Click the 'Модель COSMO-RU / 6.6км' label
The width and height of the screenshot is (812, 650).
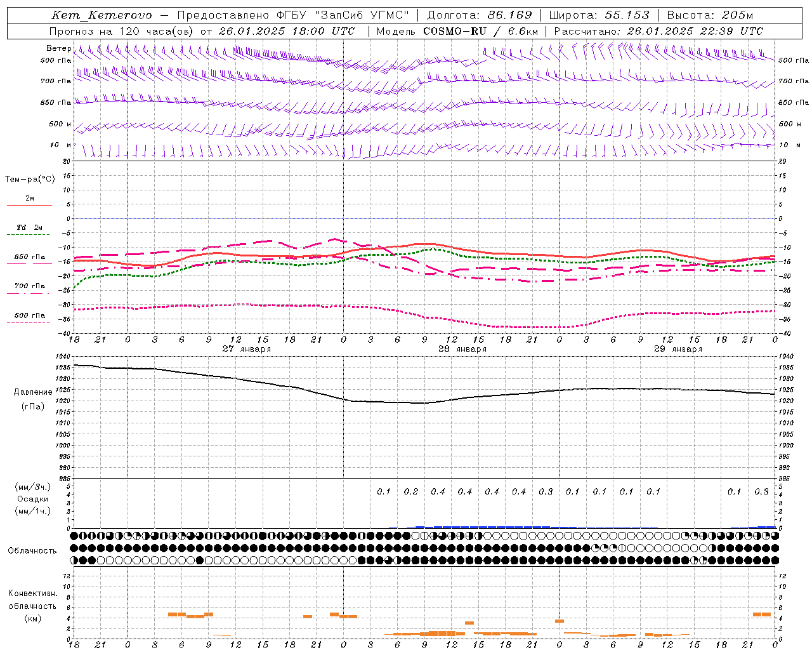(x=457, y=31)
